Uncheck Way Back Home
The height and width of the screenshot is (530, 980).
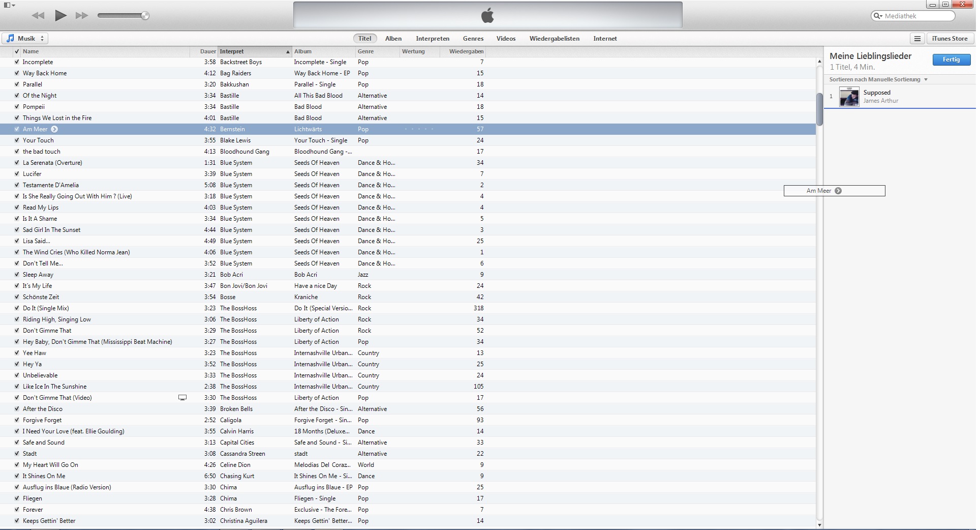pos(17,73)
